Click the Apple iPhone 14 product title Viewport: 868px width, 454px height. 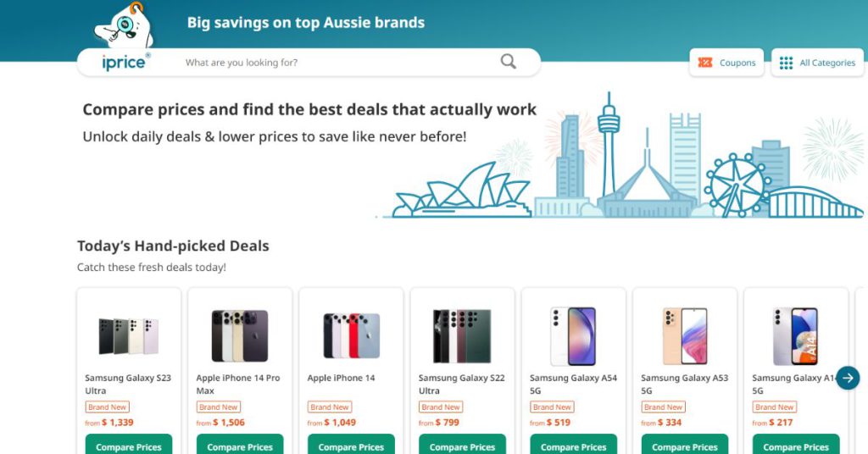click(341, 378)
